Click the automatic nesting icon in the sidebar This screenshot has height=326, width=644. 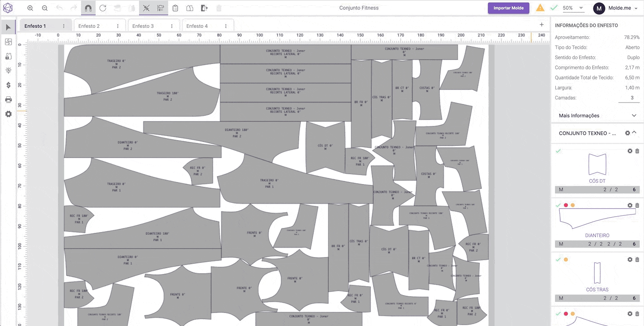point(8,42)
